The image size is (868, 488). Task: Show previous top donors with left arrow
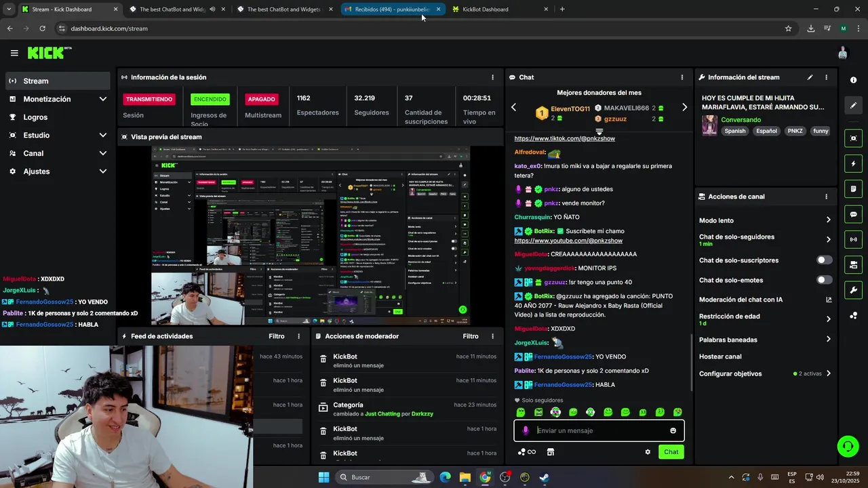[x=513, y=107]
